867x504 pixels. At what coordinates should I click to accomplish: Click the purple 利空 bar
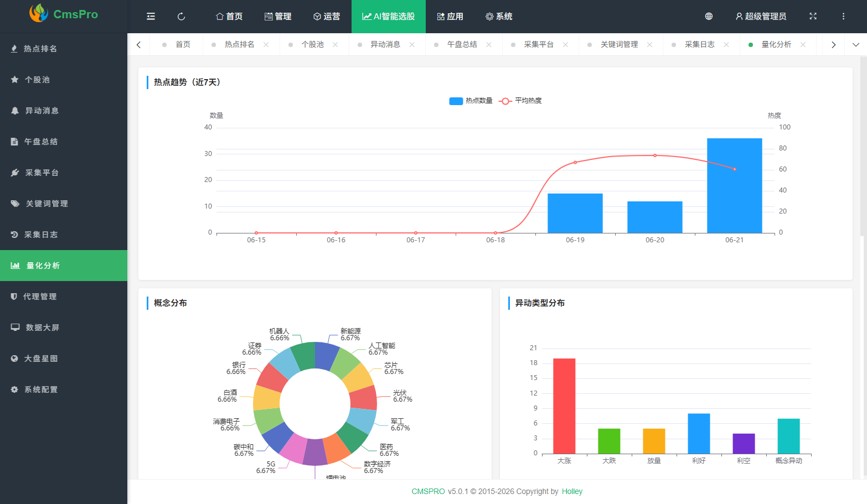point(744,444)
